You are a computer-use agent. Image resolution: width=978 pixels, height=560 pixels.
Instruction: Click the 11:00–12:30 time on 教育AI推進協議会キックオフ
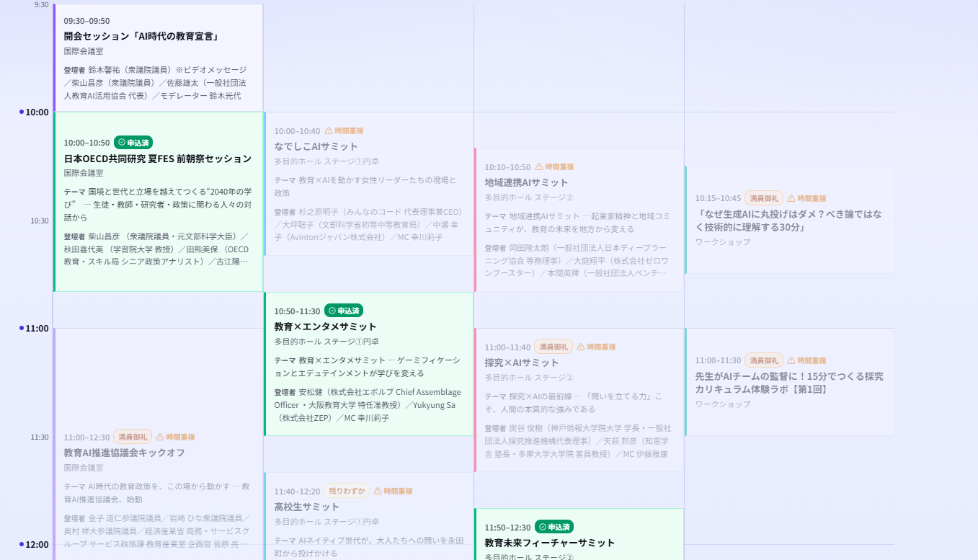[x=86, y=437]
